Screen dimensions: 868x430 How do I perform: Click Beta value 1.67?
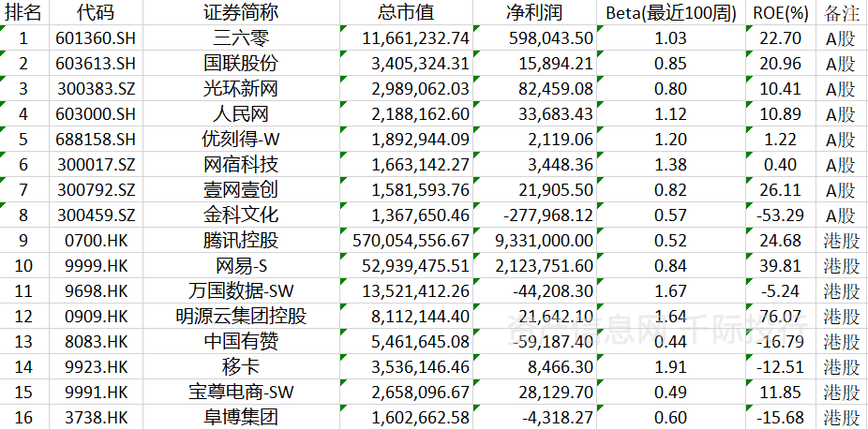pyautogui.click(x=671, y=291)
